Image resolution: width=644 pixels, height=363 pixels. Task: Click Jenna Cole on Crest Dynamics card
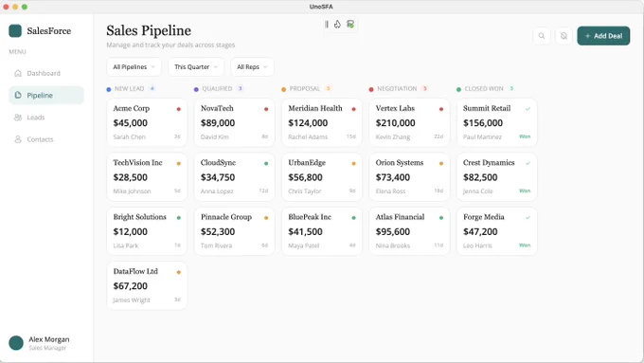tap(477, 191)
